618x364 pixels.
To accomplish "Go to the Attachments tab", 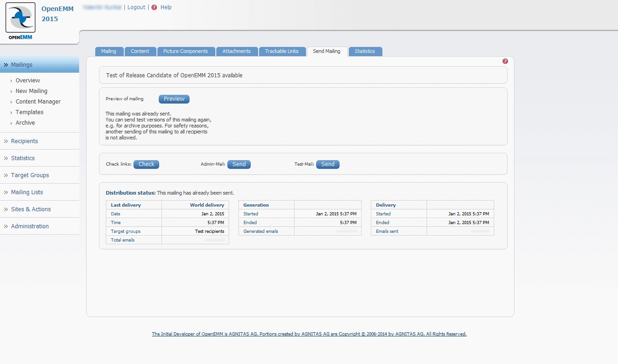I will pos(237,52).
